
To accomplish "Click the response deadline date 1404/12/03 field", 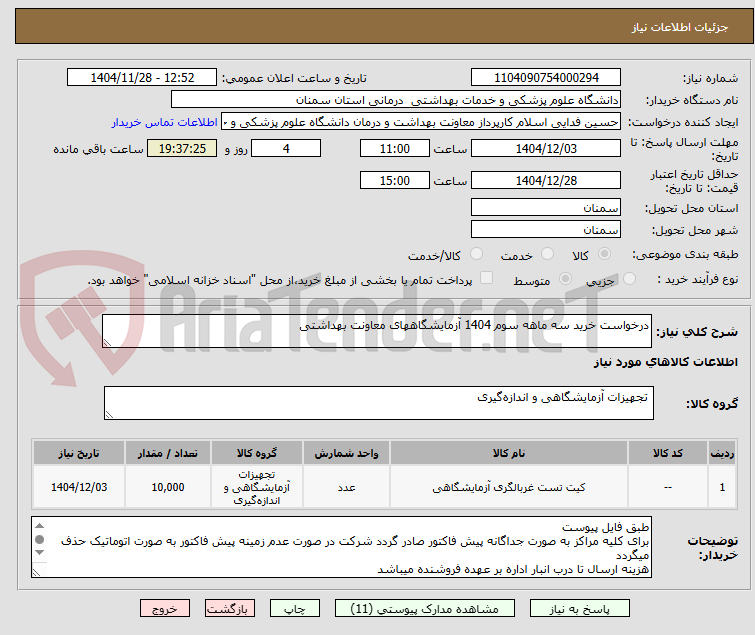I will (x=546, y=148).
